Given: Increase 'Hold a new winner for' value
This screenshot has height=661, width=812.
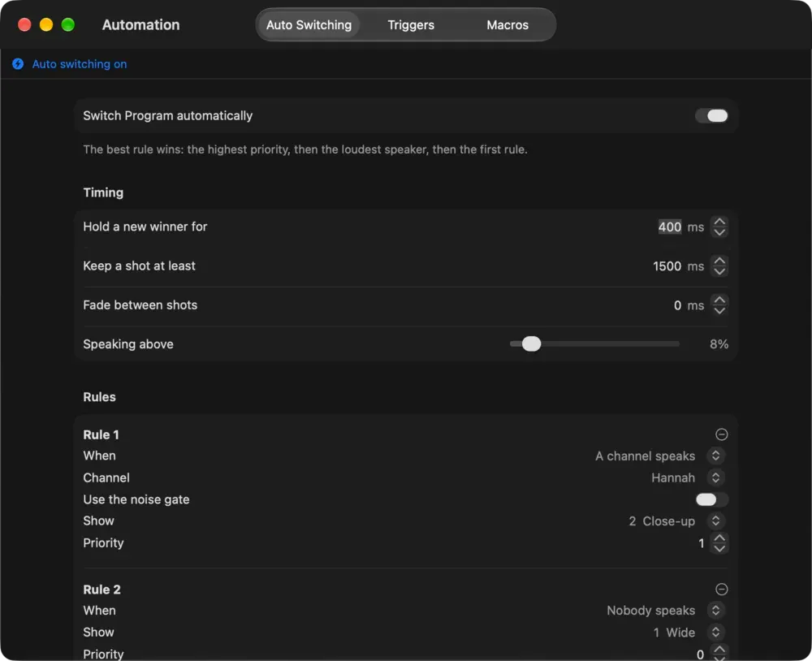Looking at the screenshot, I should click(x=719, y=221).
